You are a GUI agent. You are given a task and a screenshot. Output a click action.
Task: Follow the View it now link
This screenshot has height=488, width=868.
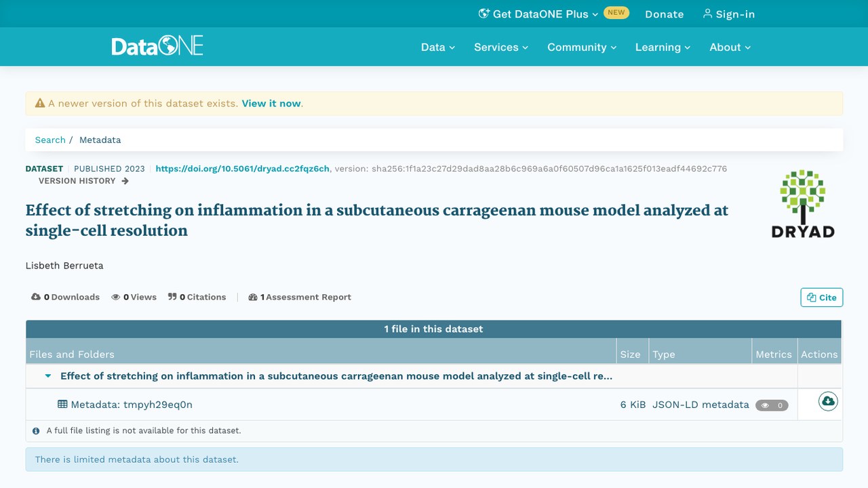pos(271,104)
